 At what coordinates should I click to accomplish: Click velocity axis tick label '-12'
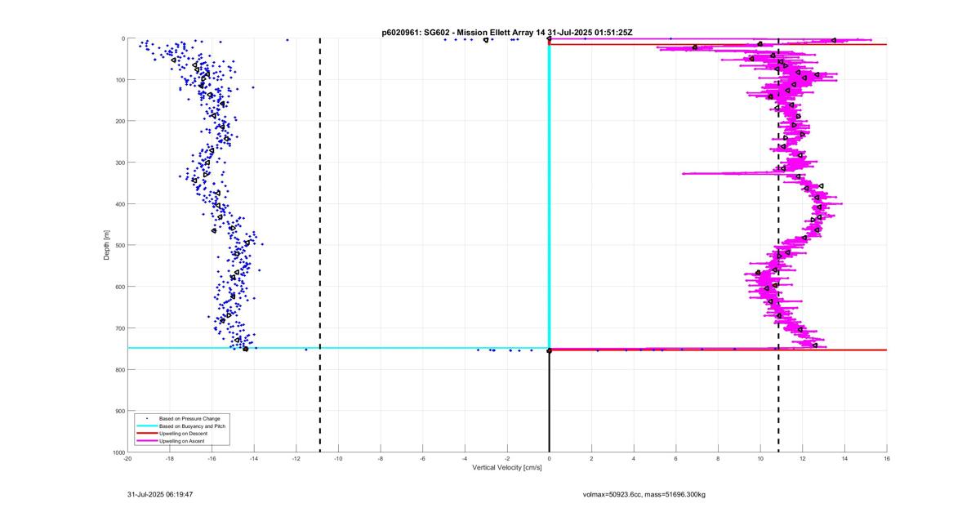(296, 458)
